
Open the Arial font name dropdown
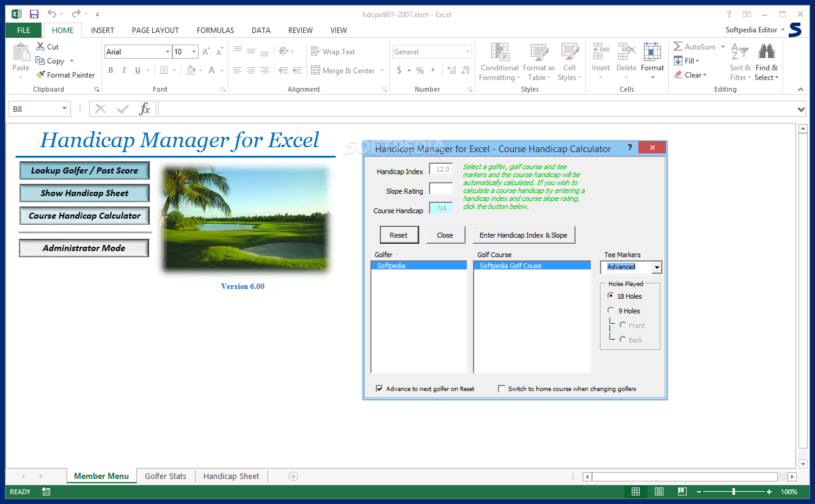167,52
